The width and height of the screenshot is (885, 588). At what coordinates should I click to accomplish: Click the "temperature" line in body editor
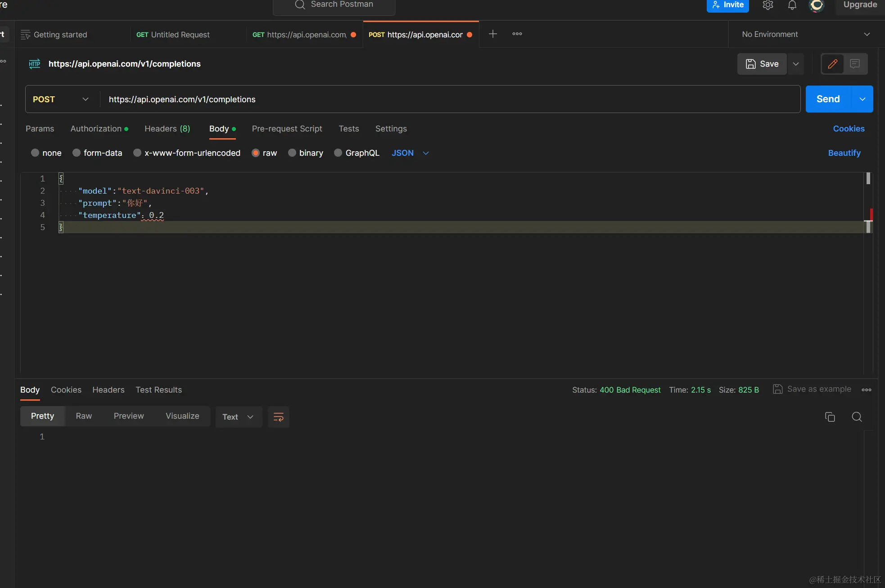[x=121, y=215]
